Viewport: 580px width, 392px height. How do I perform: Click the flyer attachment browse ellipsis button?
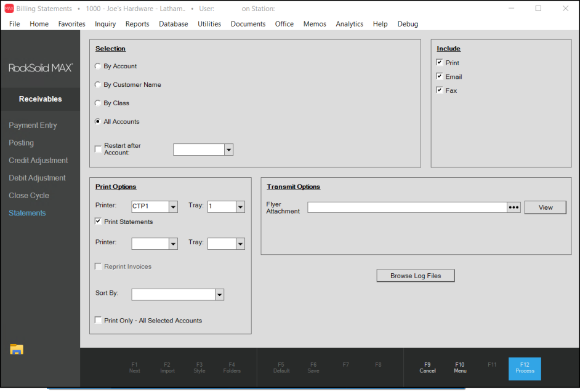pyautogui.click(x=514, y=207)
